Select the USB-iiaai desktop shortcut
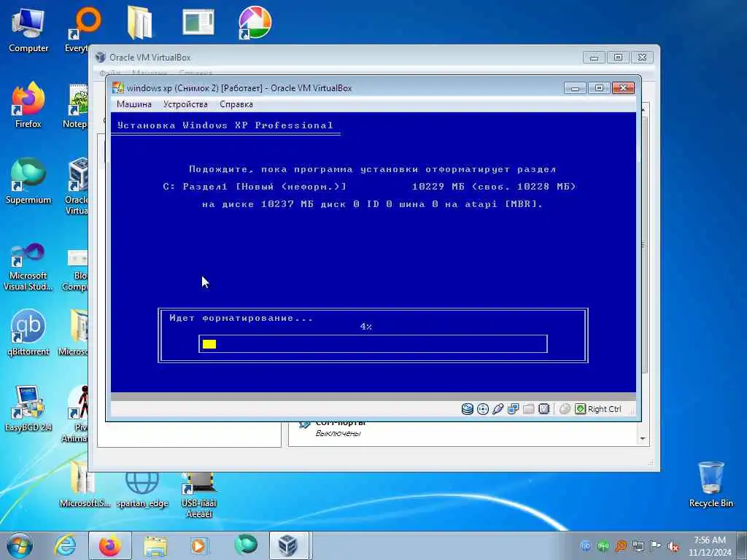This screenshot has height=560, width=747. pyautogui.click(x=198, y=495)
